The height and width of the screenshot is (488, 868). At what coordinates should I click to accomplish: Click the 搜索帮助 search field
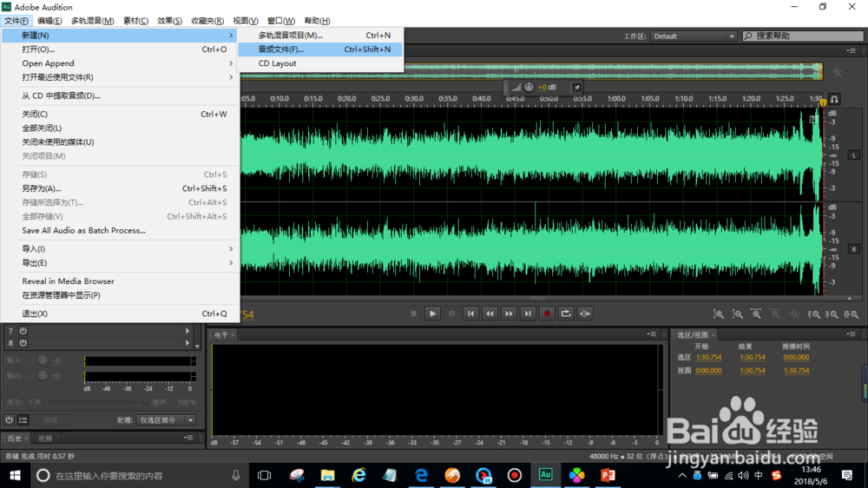point(803,36)
